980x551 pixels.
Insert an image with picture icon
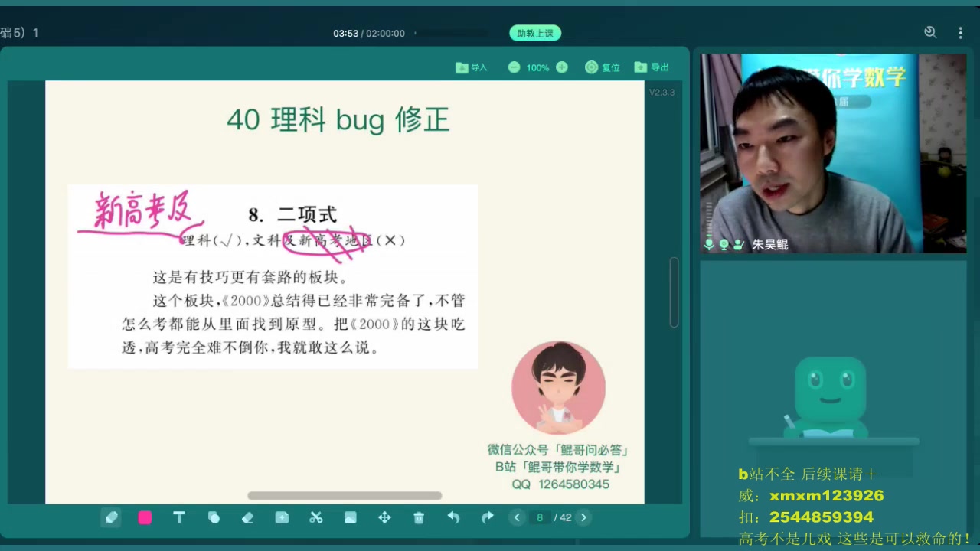350,518
